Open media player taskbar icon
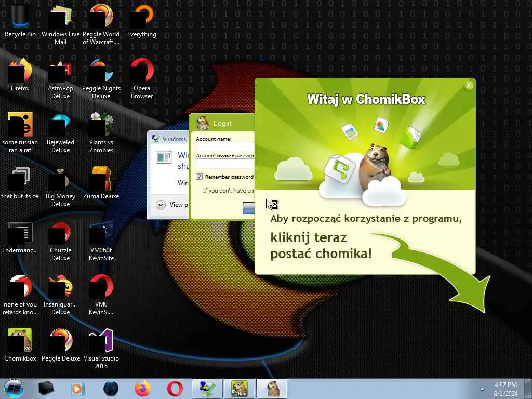This screenshot has width=532, height=399. pyautogui.click(x=77, y=389)
